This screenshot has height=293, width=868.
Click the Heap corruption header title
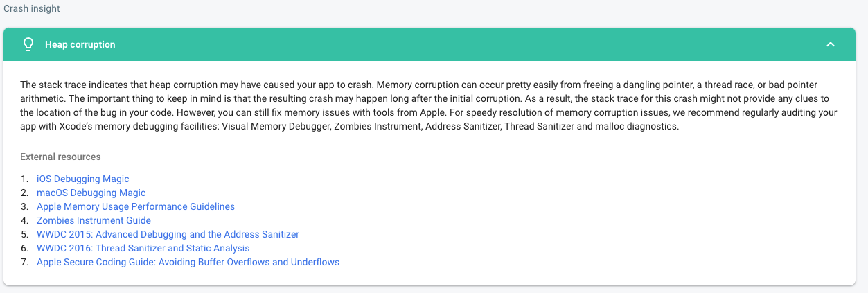(80, 44)
